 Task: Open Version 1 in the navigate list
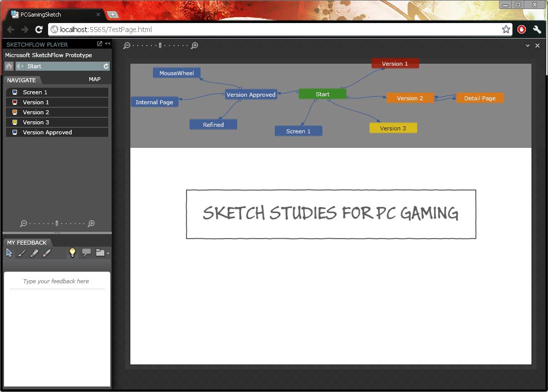57,102
